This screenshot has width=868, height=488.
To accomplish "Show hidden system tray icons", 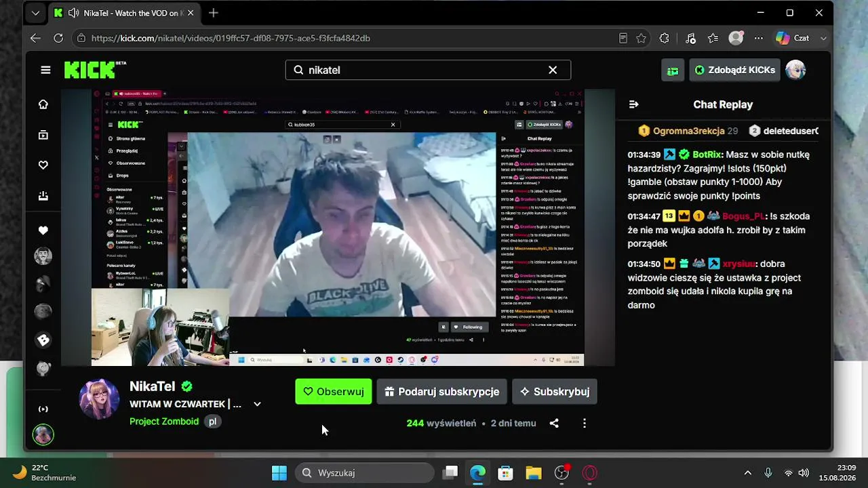I will (x=748, y=472).
